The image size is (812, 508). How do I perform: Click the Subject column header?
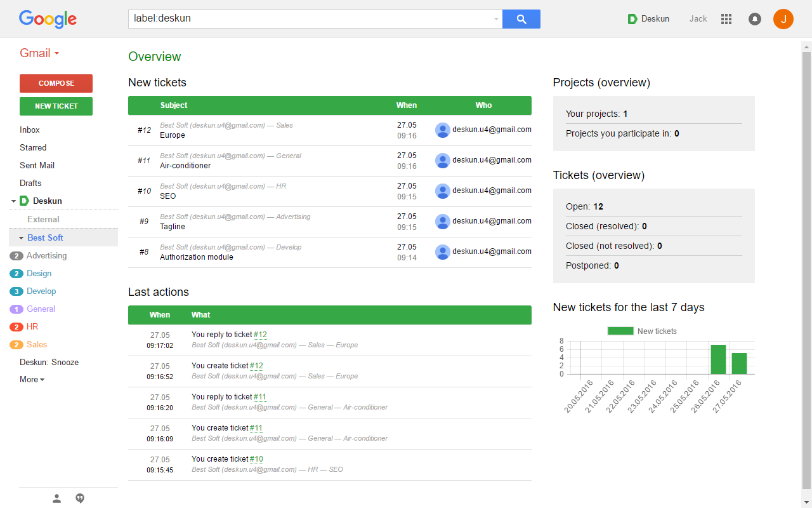(x=174, y=105)
